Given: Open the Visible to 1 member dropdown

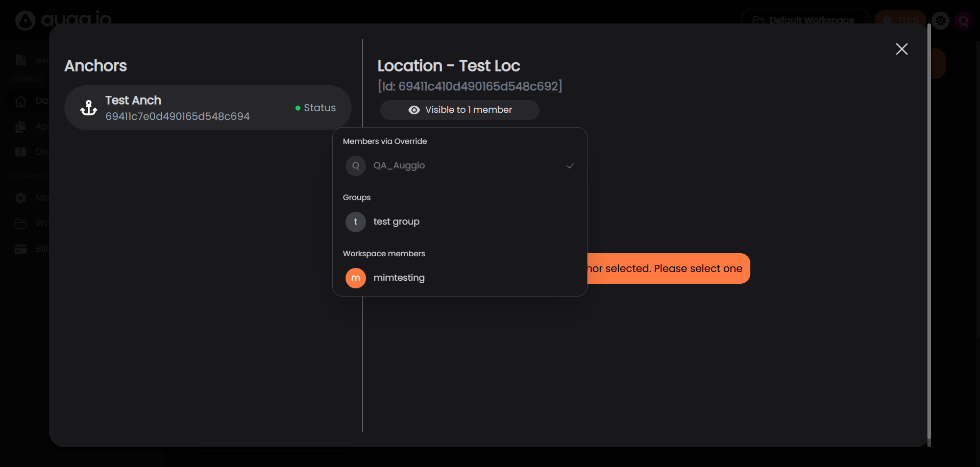Looking at the screenshot, I should [x=459, y=110].
